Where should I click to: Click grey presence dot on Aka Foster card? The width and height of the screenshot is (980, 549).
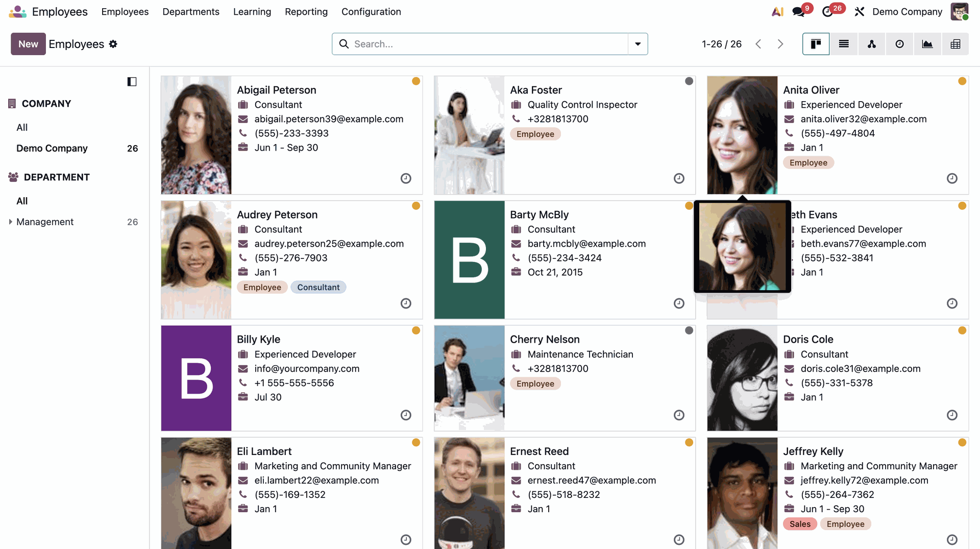[x=689, y=81]
